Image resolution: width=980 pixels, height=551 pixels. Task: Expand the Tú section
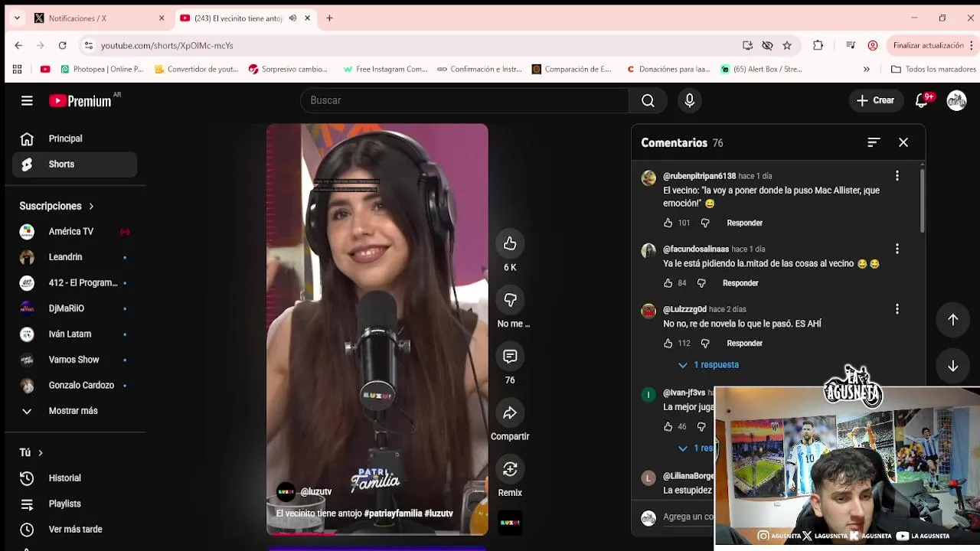(x=31, y=452)
